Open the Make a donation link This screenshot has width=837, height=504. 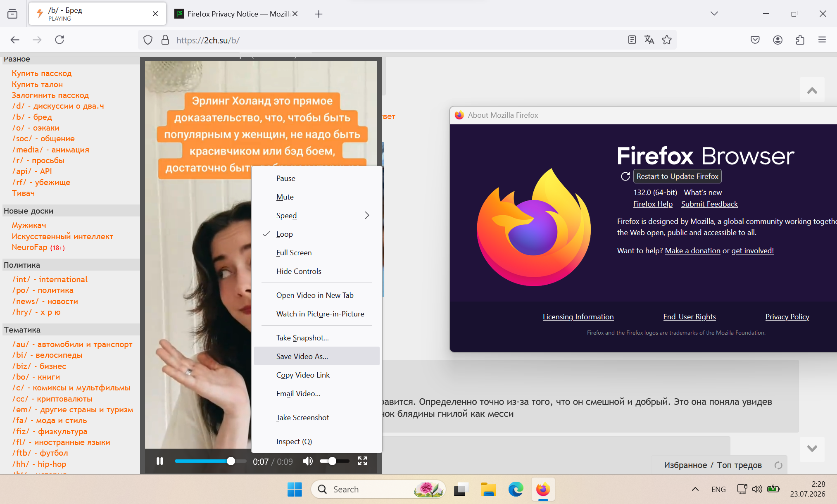692,251
